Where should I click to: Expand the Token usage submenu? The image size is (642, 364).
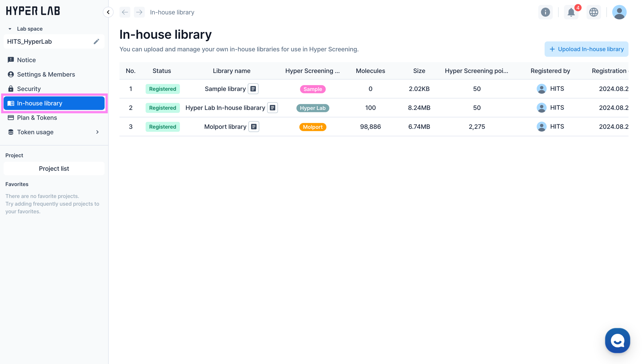click(97, 132)
